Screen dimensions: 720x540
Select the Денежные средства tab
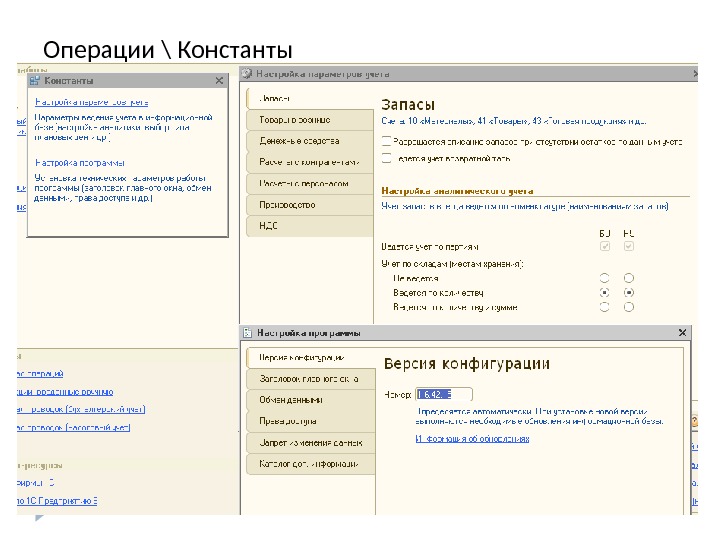[x=310, y=141]
